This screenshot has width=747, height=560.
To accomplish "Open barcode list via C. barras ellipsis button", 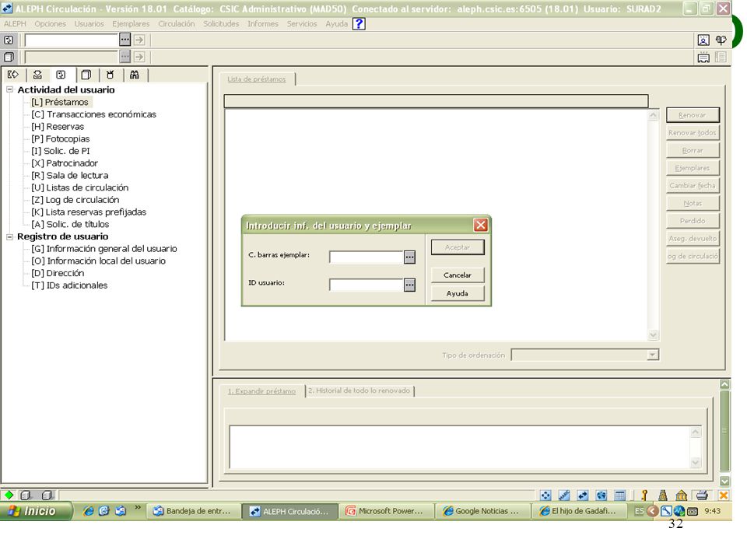I will 409,257.
